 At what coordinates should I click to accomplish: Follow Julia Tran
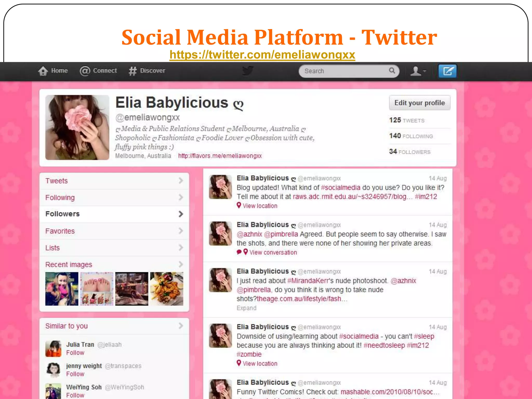[x=75, y=353]
